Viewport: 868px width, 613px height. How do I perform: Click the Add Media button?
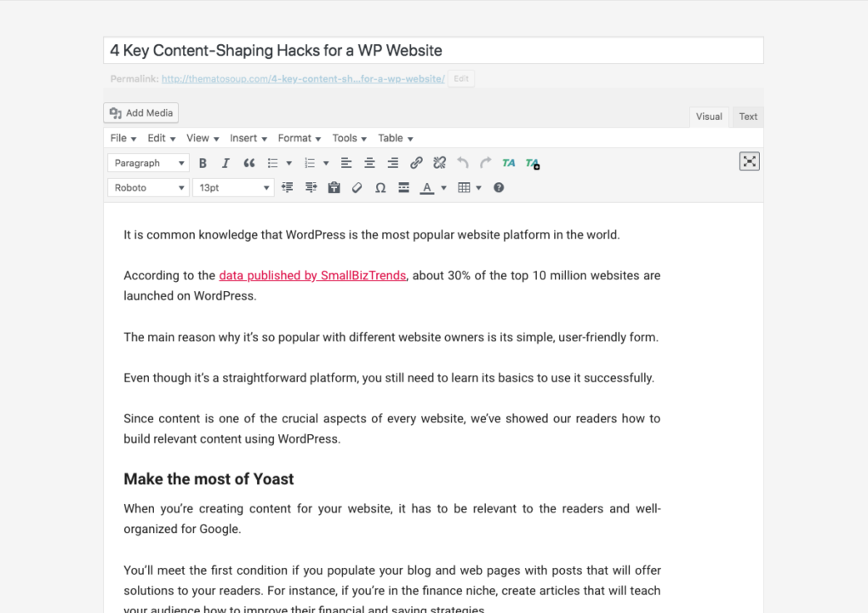pos(141,112)
